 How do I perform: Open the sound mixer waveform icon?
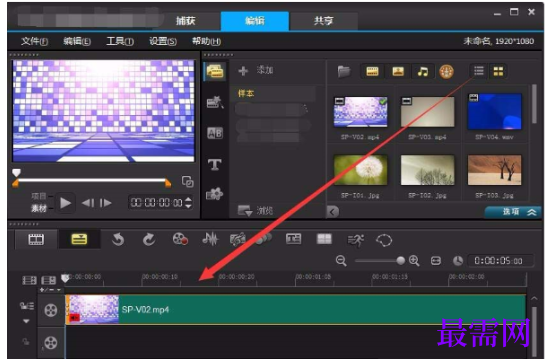[210, 239]
